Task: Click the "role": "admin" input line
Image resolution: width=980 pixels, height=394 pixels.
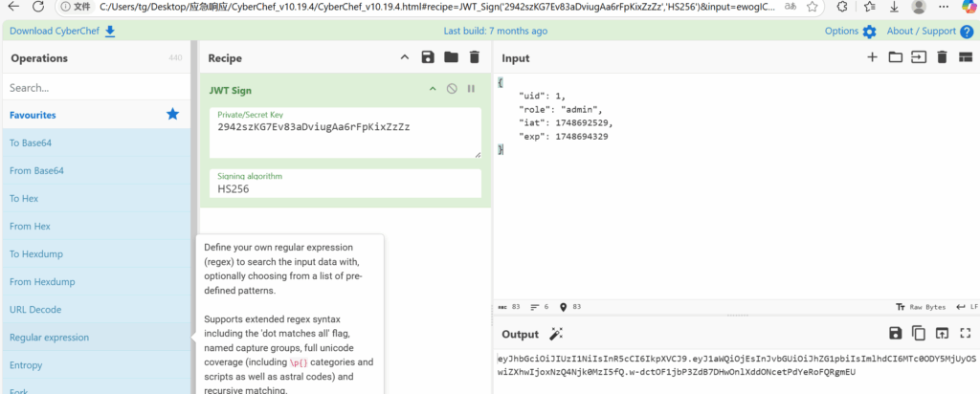Action: point(560,109)
